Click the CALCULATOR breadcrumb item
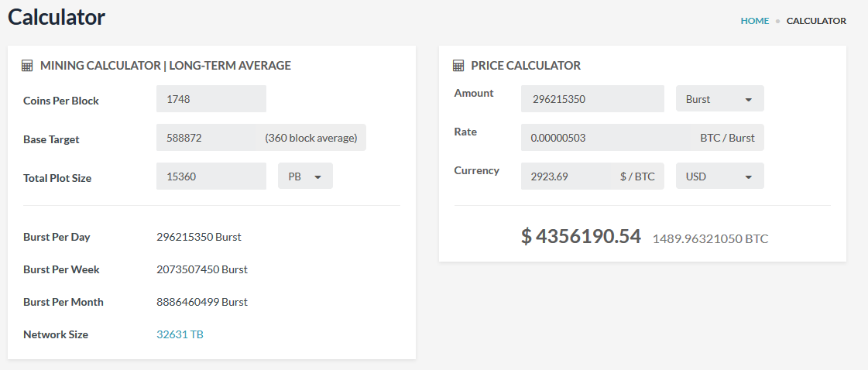The width and height of the screenshot is (868, 370). tap(816, 21)
